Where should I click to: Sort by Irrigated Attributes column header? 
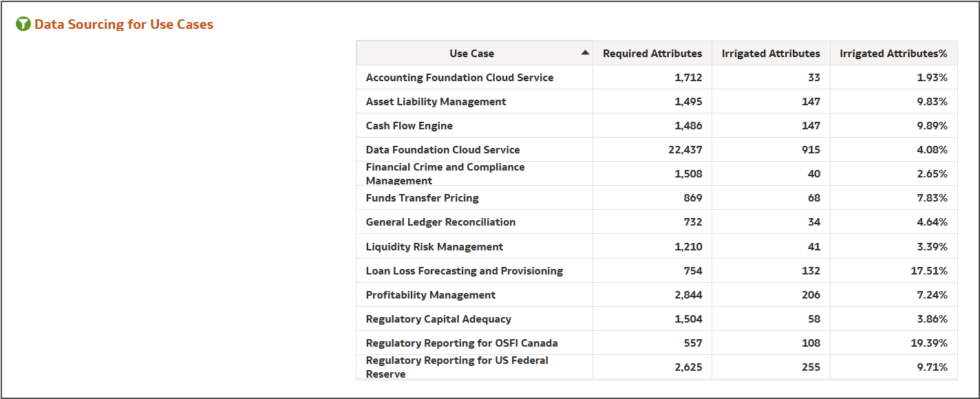pyautogui.click(x=770, y=53)
